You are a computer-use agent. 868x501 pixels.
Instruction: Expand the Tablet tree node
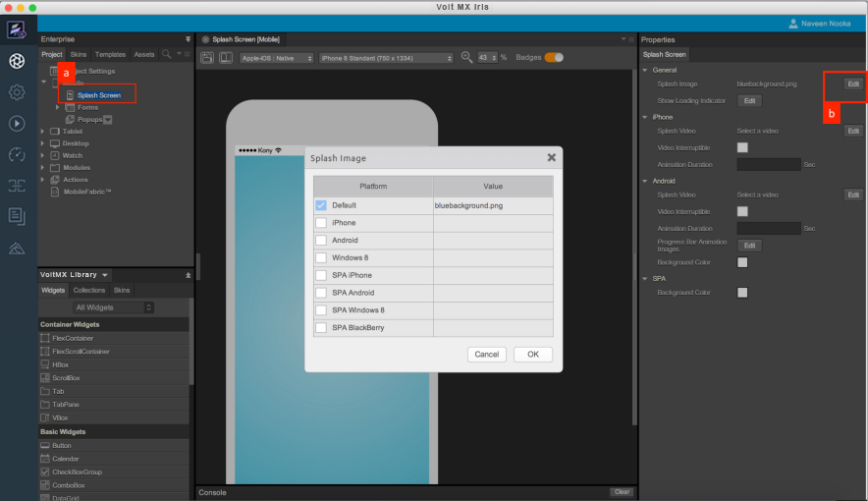click(42, 131)
